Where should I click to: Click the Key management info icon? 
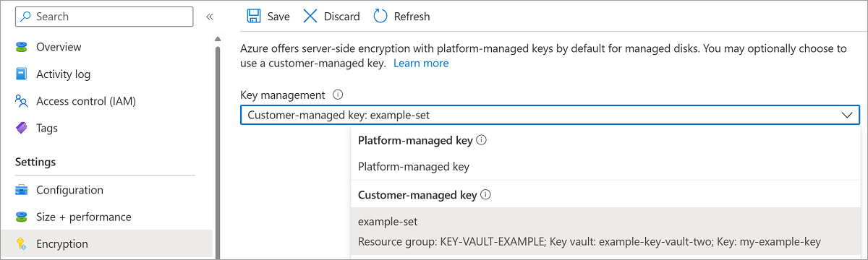(x=338, y=95)
